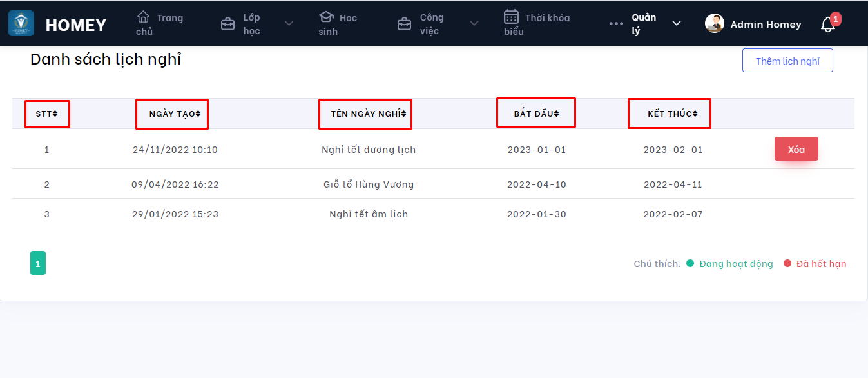Click the calendar icon for Thời khóa biểu
The width and height of the screenshot is (868, 378).
click(511, 17)
